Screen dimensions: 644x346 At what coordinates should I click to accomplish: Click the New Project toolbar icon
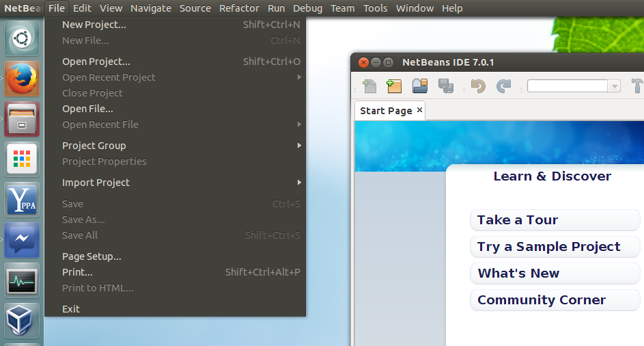coord(394,86)
